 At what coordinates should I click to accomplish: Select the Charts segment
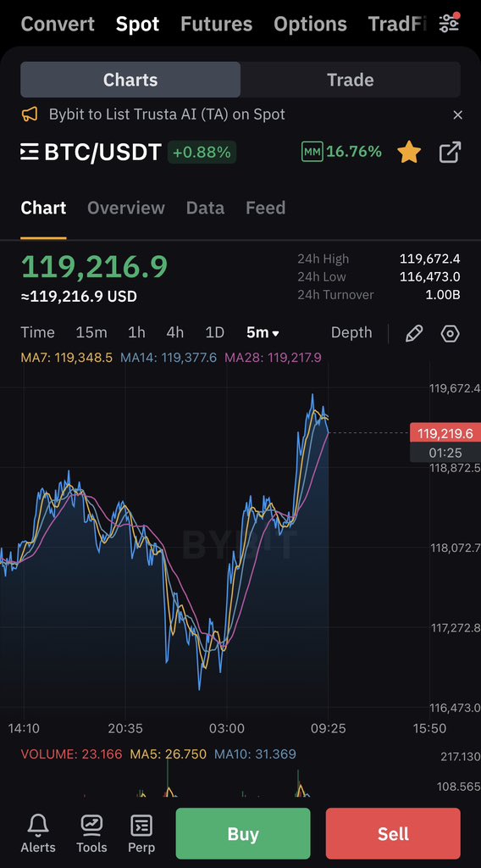tap(130, 80)
